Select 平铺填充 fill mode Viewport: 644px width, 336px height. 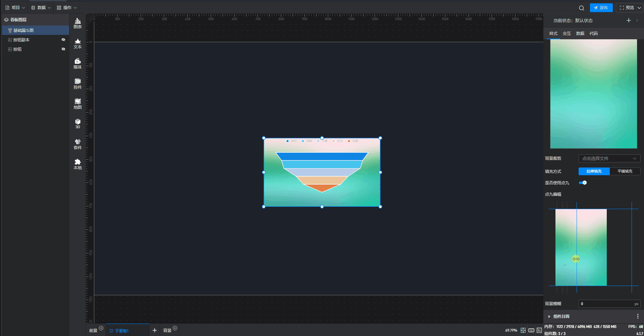625,171
